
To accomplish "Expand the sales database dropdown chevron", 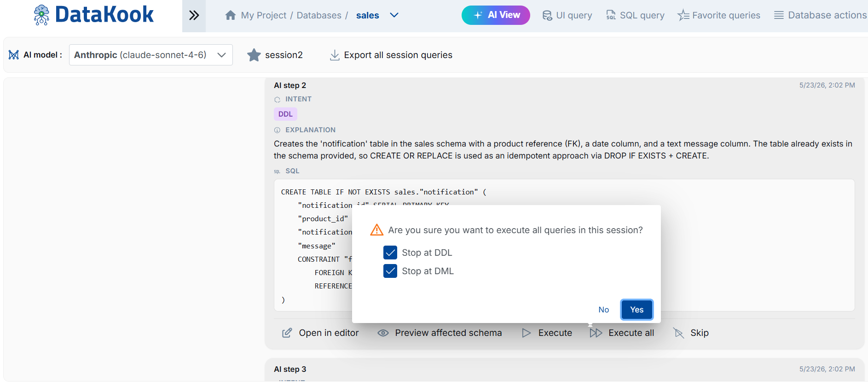I will click(x=394, y=15).
